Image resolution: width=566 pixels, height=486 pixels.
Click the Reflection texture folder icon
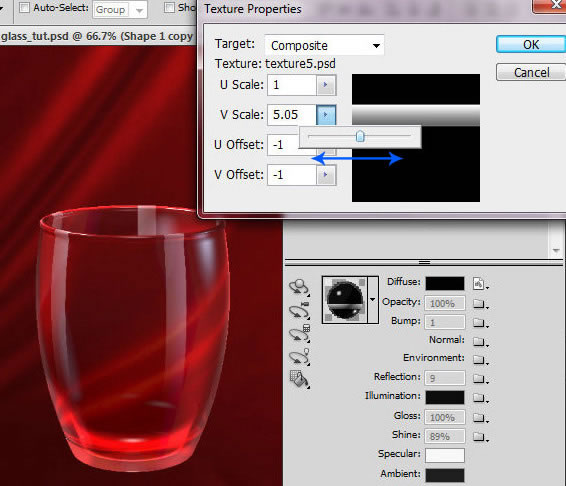click(480, 378)
